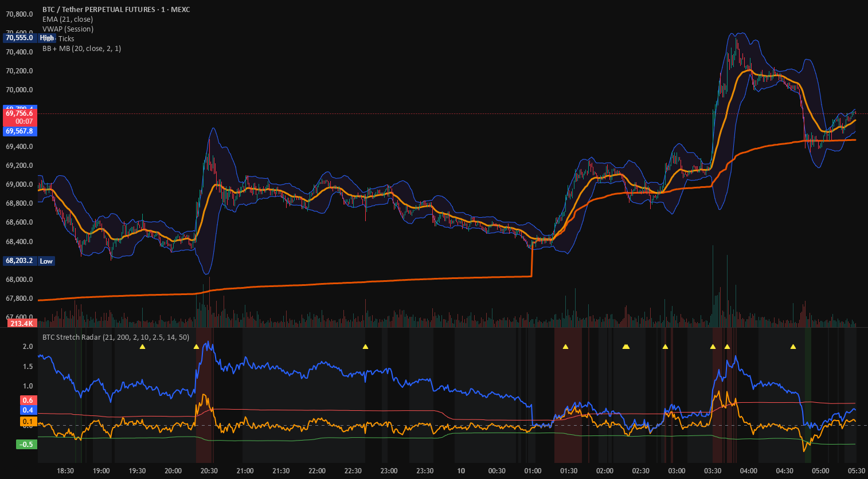Click the bold 10 date label on the time axis

[461, 471]
